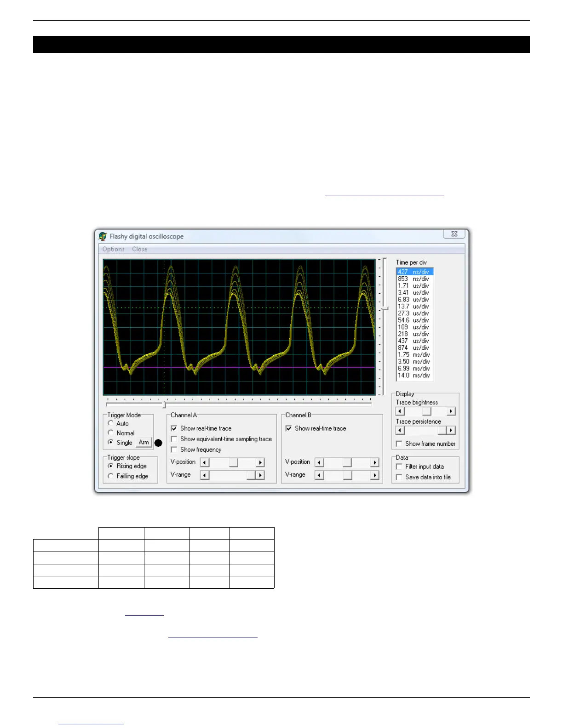The image size is (563, 728).
Task: Click Channel A V-position right arrow
Action: point(260,462)
